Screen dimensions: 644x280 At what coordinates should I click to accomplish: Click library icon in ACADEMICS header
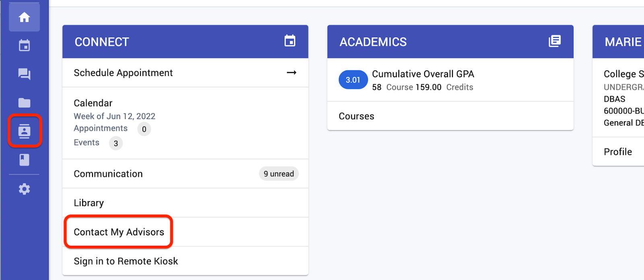[x=555, y=41]
